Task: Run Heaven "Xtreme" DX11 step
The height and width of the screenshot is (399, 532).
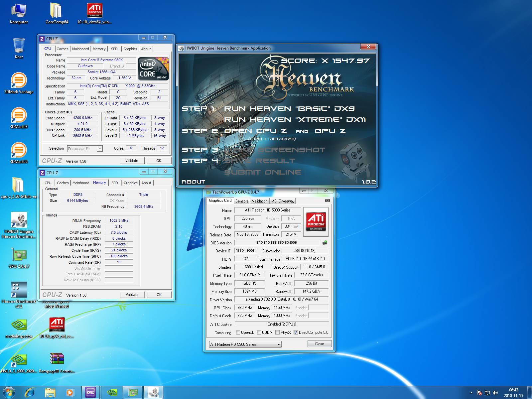Action: click(295, 120)
